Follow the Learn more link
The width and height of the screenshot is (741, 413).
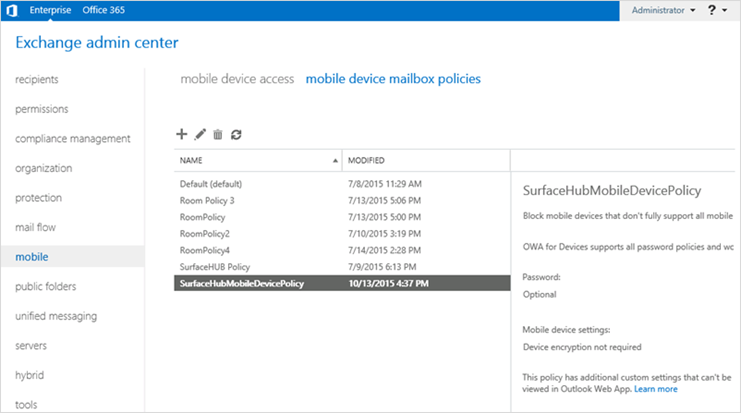pyautogui.click(x=655, y=389)
